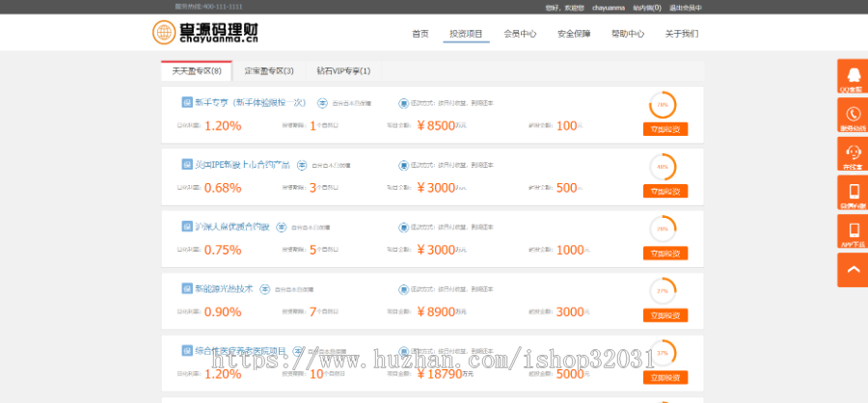The width and height of the screenshot is (868, 403).
Task: Click repayment method icon in 新能源光热技术 row
Action: pos(403,289)
